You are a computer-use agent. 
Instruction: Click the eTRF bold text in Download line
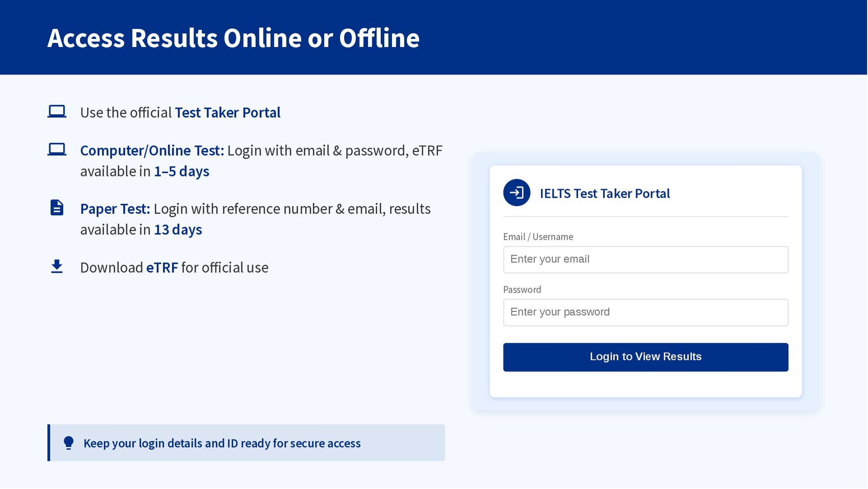(162, 268)
